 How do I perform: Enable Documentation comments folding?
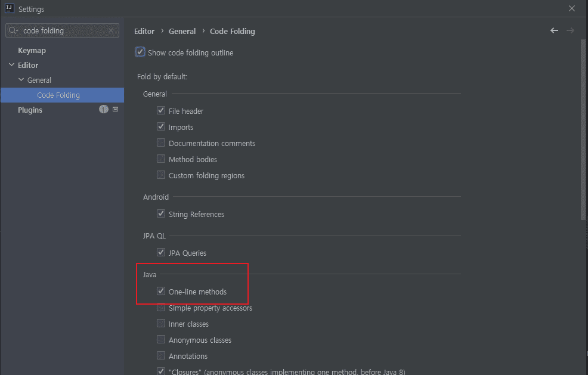point(161,143)
